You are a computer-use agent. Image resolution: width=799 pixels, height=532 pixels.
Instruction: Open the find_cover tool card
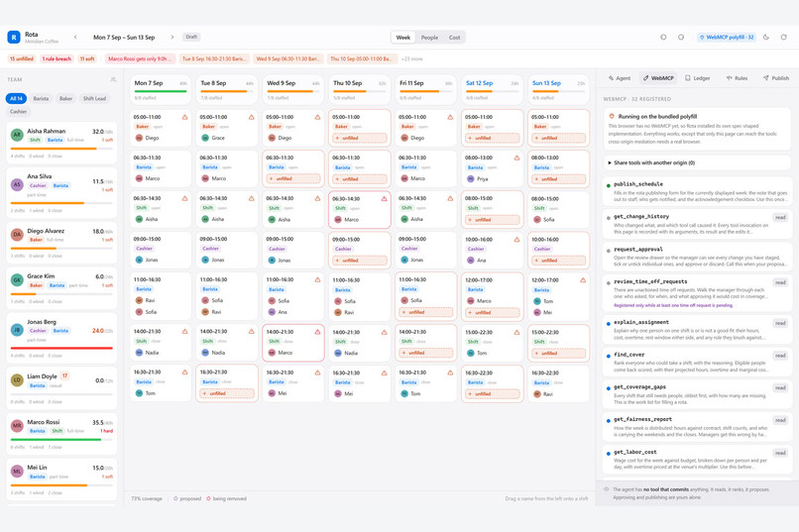tap(697, 362)
